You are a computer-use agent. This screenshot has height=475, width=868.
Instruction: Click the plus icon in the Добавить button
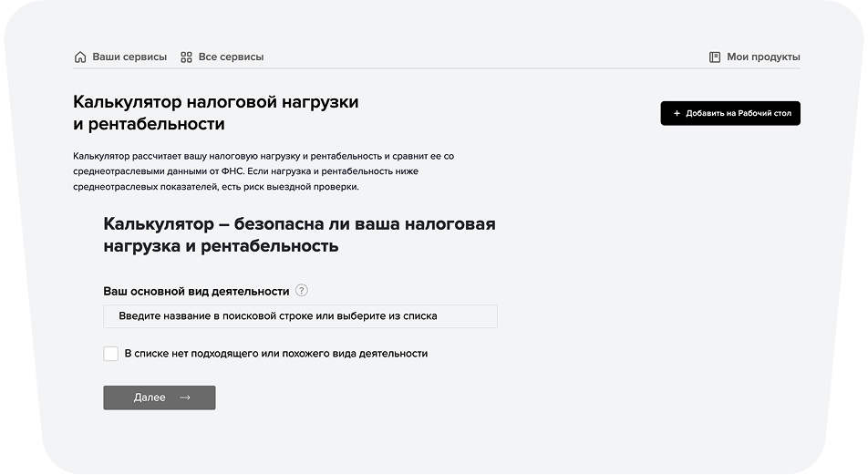[677, 113]
